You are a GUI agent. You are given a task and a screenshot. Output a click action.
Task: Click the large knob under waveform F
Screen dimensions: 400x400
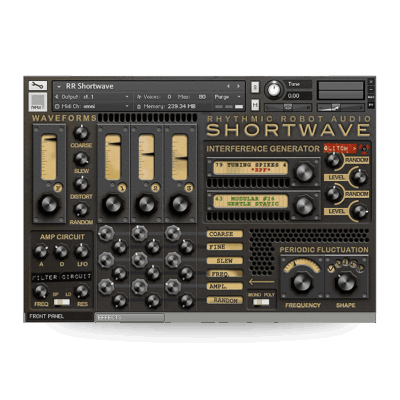pos(49,205)
